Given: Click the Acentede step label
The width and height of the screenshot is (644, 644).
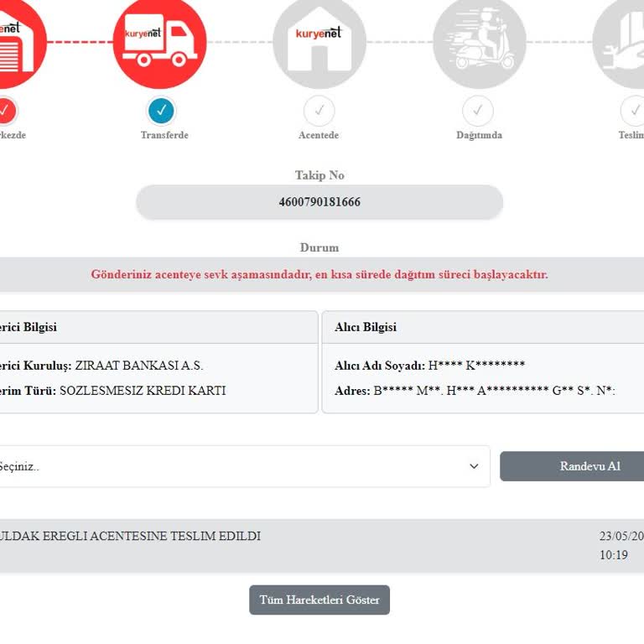Looking at the screenshot, I should point(319,135).
